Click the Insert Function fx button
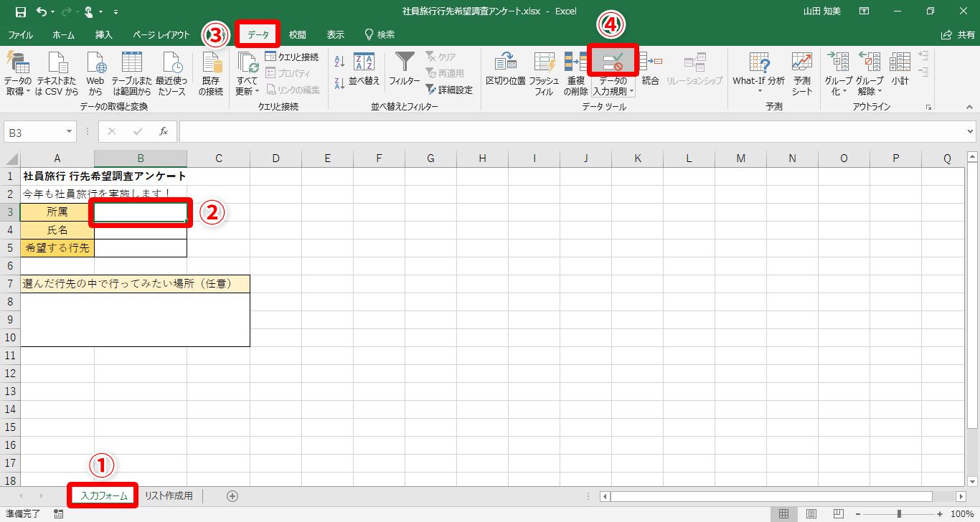 coord(164,132)
